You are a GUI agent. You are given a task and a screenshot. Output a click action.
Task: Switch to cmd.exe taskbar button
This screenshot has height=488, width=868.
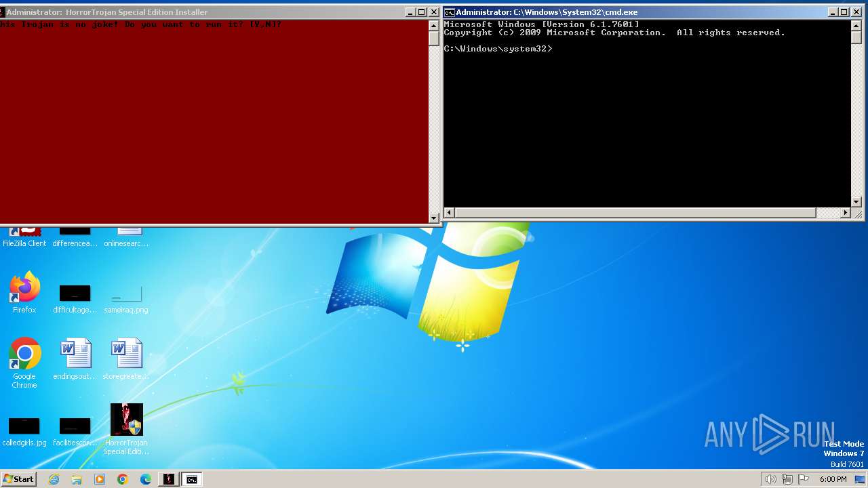pos(192,479)
